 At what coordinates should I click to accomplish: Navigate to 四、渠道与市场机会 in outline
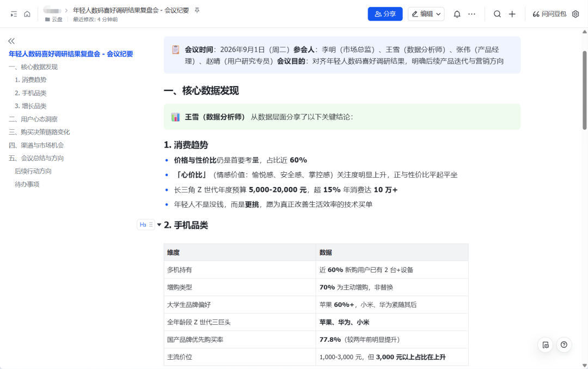(x=36, y=145)
